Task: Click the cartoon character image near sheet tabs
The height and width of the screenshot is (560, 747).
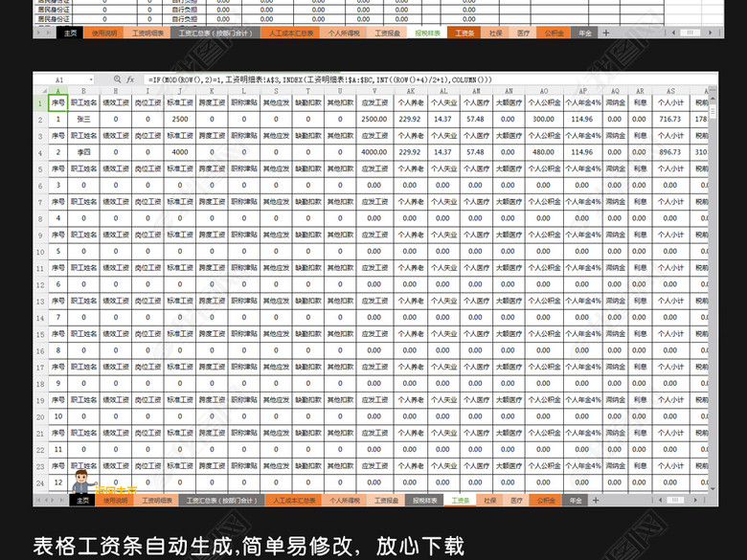Action: tap(82, 481)
